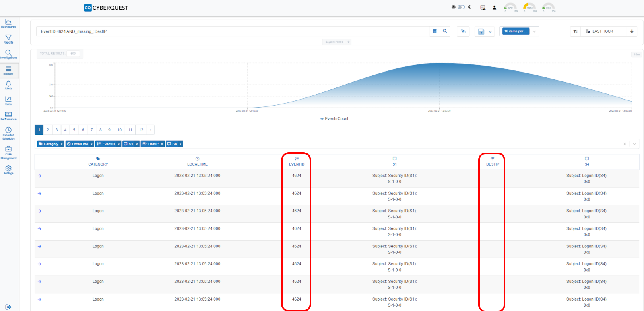Screen dimensions: 644x311
Task: Open the Ueba module
Action: 8,101
